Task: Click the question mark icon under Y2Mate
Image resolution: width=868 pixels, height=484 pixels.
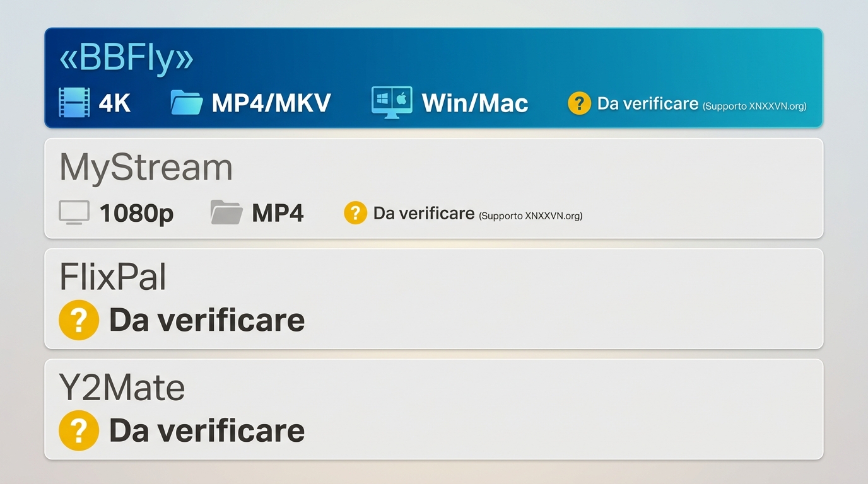Action: coord(79,430)
